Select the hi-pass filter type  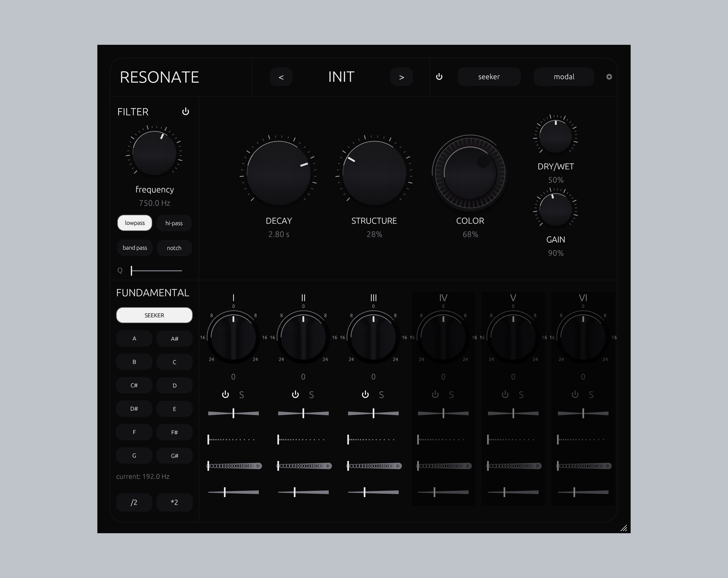coord(174,223)
